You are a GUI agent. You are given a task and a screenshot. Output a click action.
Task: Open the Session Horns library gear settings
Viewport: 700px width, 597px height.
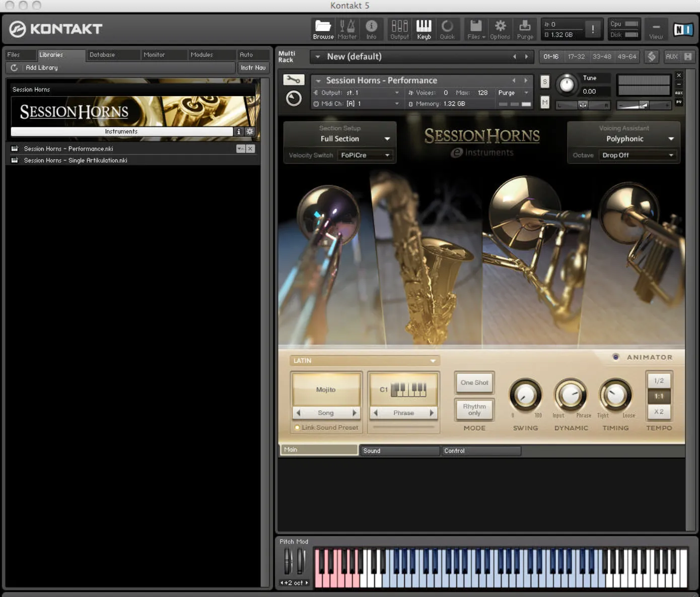(250, 131)
